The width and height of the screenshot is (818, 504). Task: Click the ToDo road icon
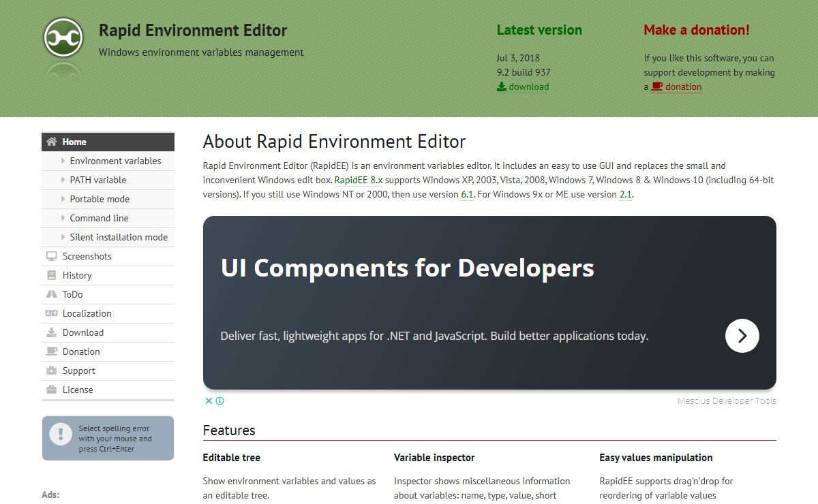[x=51, y=294]
